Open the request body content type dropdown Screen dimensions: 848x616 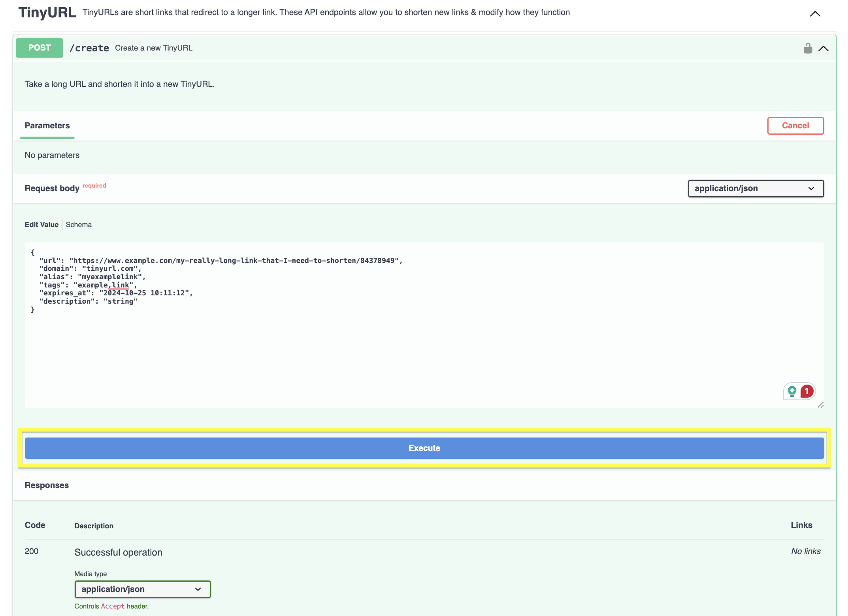tap(756, 188)
